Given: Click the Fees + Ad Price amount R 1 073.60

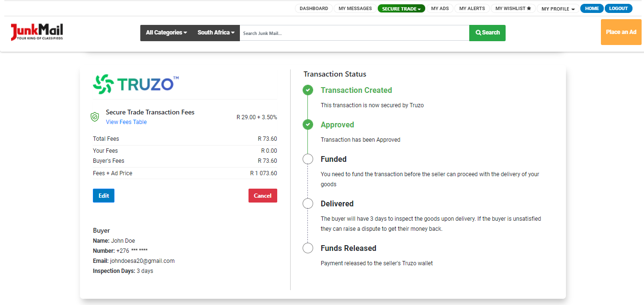Looking at the screenshot, I should [264, 173].
